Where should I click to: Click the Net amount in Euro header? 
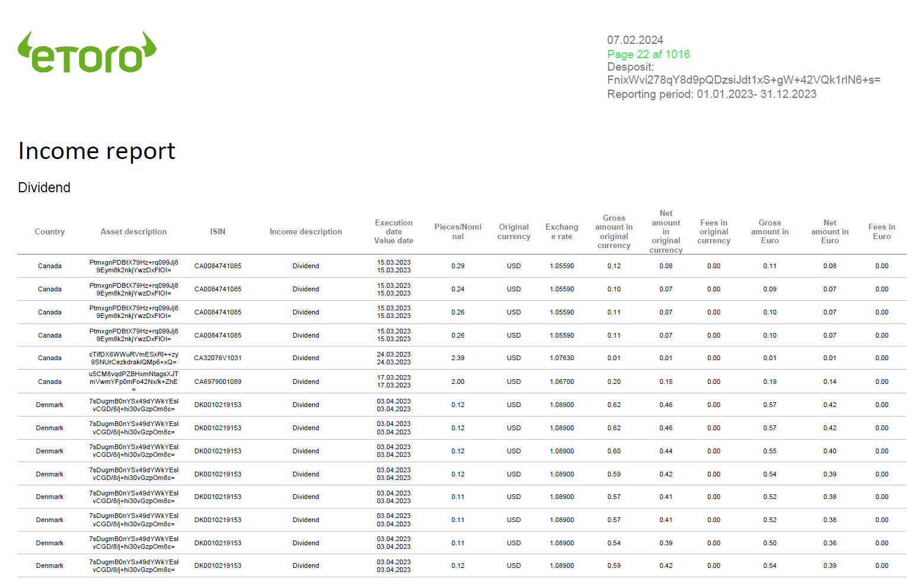pyautogui.click(x=830, y=231)
